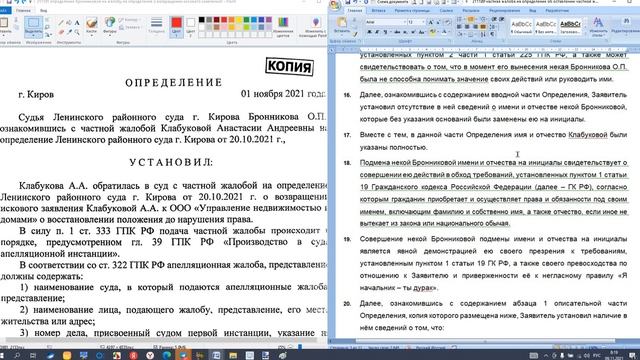Image resolution: width=640 pixels, height=360 pixels.
Task: Click Word horizontal scrollbar at bottom
Action: [x=485, y=340]
